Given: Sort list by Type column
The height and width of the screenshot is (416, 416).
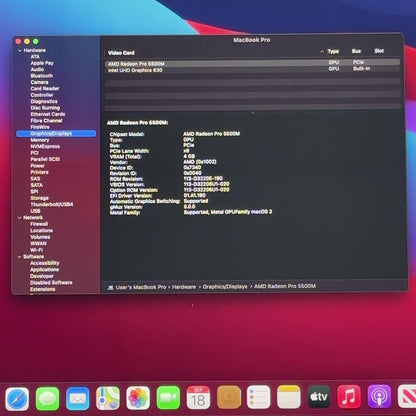Looking at the screenshot, I should (x=333, y=51).
